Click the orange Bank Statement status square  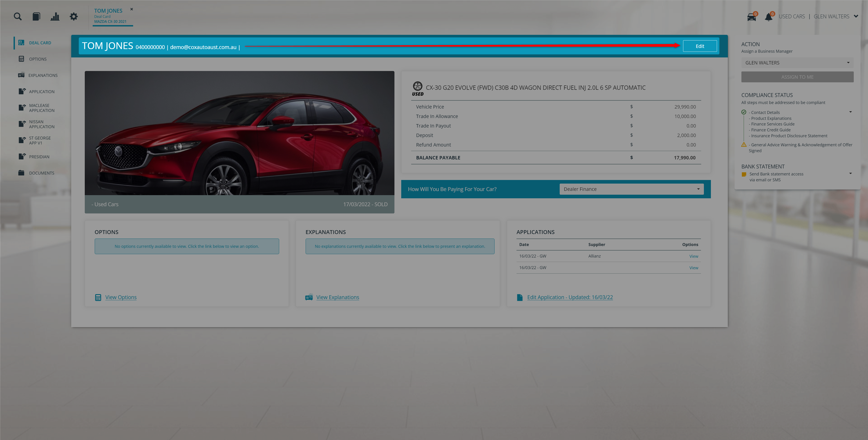744,174
